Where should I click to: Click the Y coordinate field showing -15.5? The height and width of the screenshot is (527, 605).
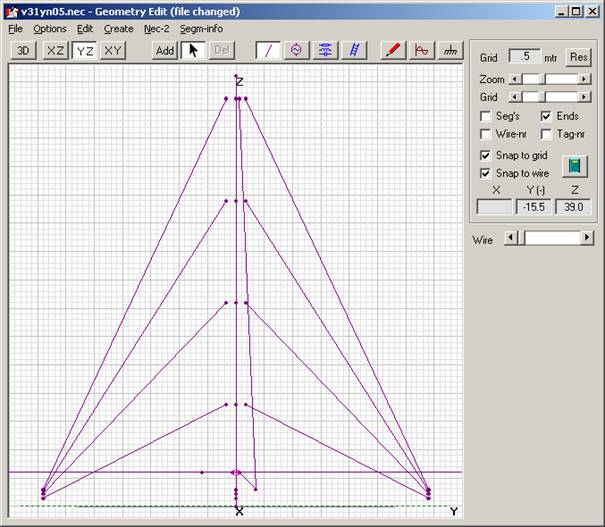[x=534, y=207]
